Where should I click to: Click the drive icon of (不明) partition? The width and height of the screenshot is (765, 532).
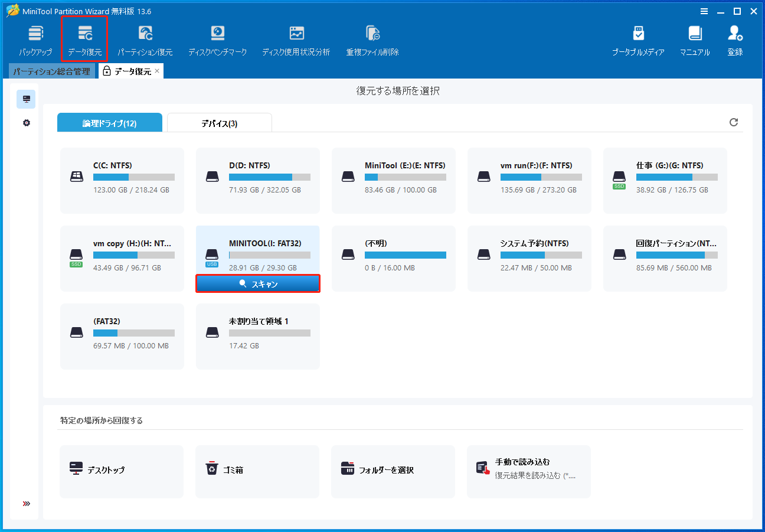[348, 254]
